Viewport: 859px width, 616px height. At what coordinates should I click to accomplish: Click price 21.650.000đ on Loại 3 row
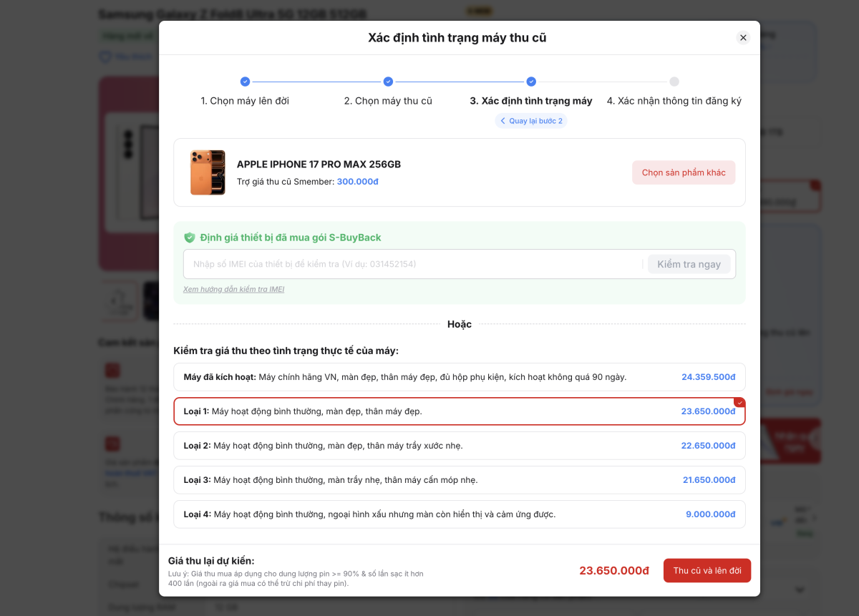[x=708, y=480]
